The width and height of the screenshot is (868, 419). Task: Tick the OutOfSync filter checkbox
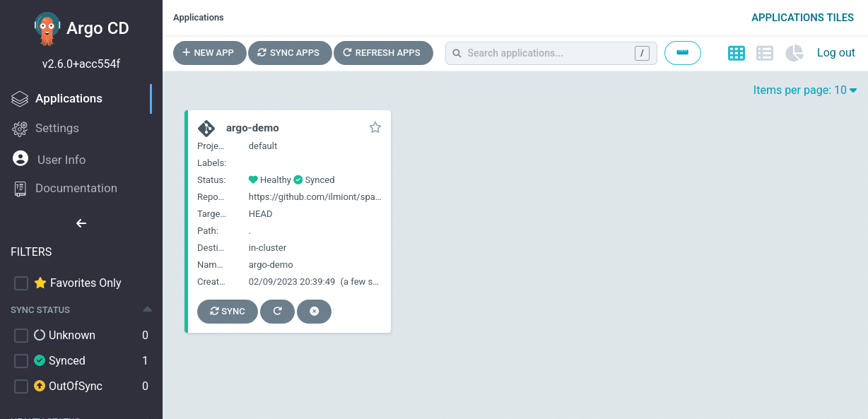tap(21, 386)
